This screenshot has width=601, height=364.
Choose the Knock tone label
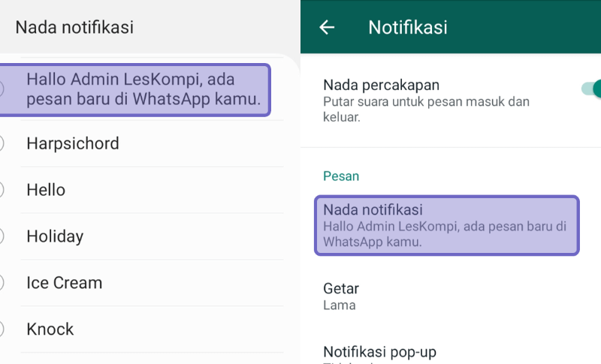tap(50, 329)
